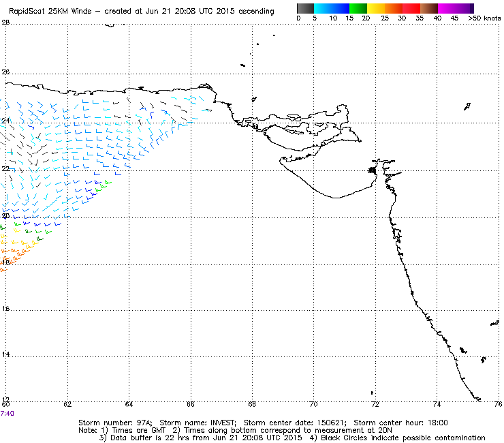Click the latitude label "22" on left axis
Screen dimensions: 504x443
pyautogui.click(x=5, y=168)
